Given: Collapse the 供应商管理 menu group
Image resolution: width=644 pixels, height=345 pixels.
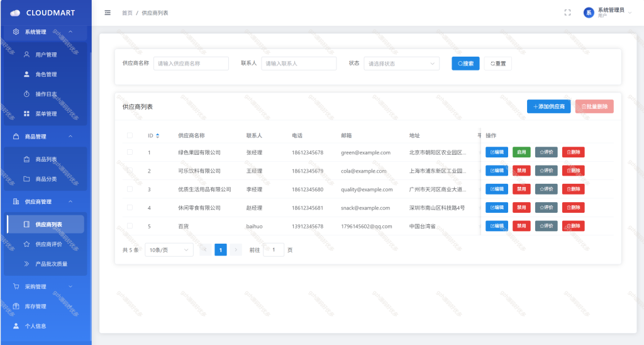Looking at the screenshot, I should tap(70, 201).
